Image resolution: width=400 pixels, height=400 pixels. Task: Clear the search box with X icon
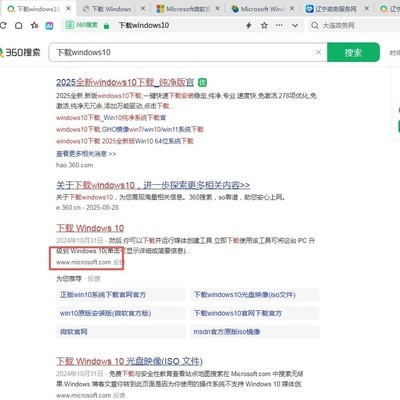point(318,52)
